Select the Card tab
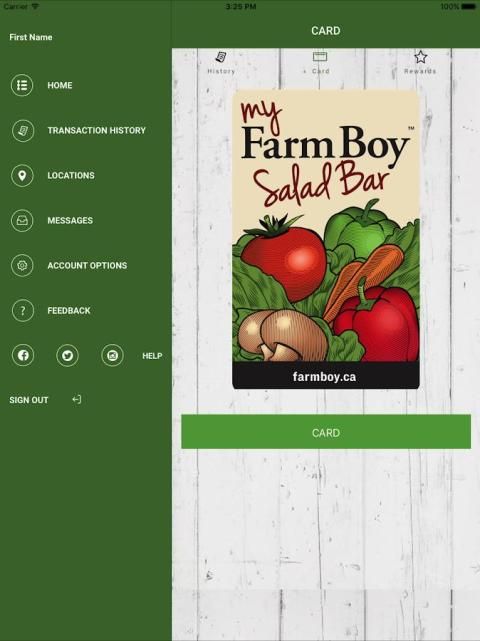The width and height of the screenshot is (480, 641). point(320,63)
